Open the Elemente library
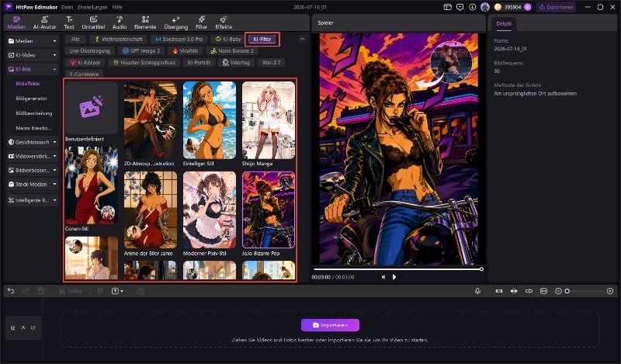Screen dimensions: 621x364 145,23
